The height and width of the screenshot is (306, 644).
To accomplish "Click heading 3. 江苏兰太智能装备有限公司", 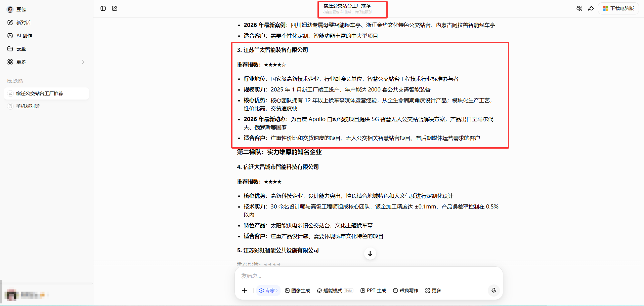I will pos(272,50).
